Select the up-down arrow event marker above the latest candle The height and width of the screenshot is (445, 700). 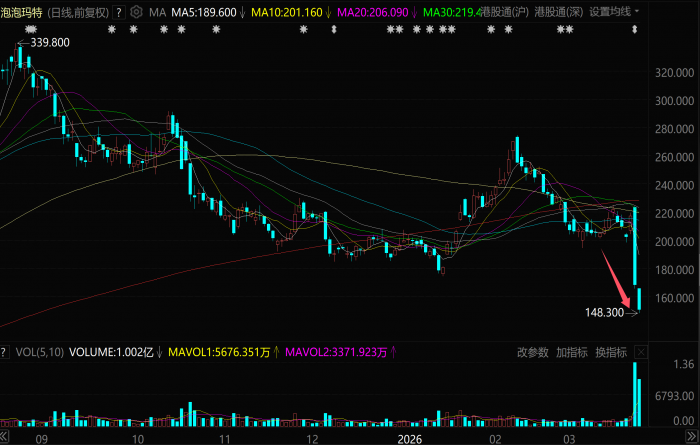[634, 30]
